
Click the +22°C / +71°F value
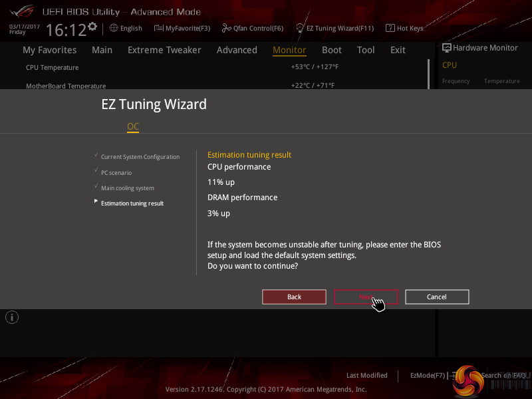click(x=313, y=85)
